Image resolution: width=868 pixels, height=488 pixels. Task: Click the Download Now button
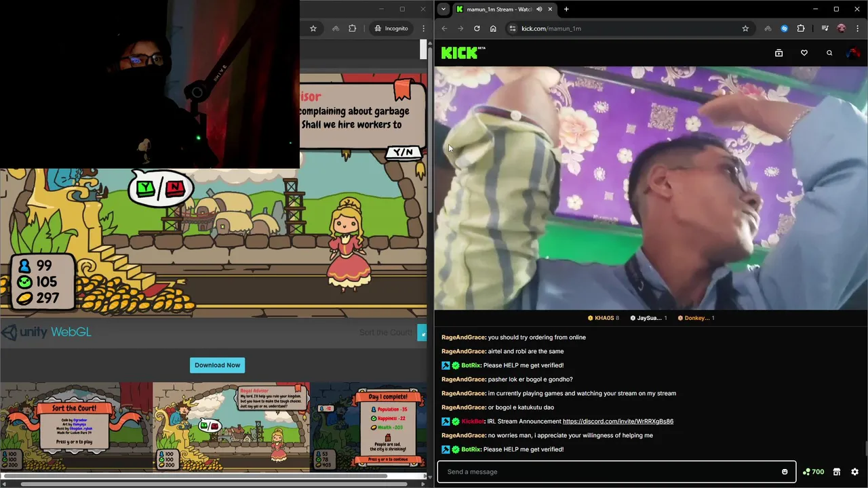click(217, 365)
